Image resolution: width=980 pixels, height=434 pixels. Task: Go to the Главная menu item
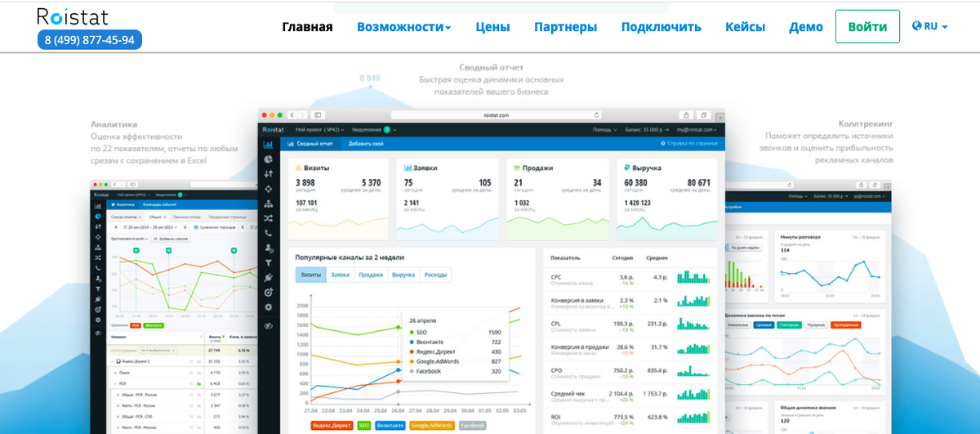pyautogui.click(x=307, y=27)
